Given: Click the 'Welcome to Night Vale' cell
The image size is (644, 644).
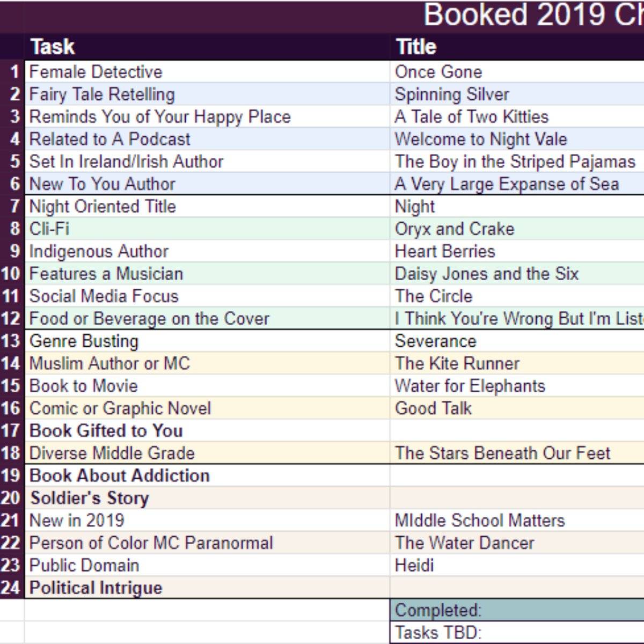Looking at the screenshot, I should tap(516, 139).
